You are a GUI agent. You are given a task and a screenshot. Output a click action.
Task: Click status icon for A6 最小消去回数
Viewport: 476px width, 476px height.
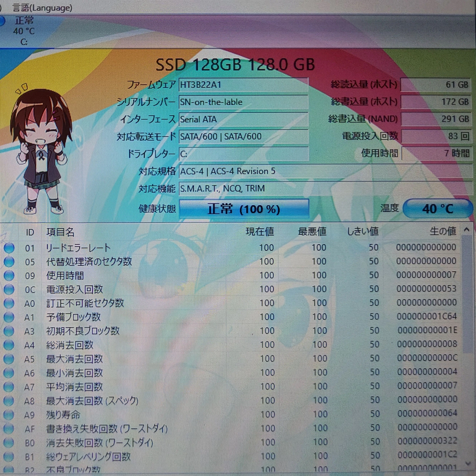point(9,373)
